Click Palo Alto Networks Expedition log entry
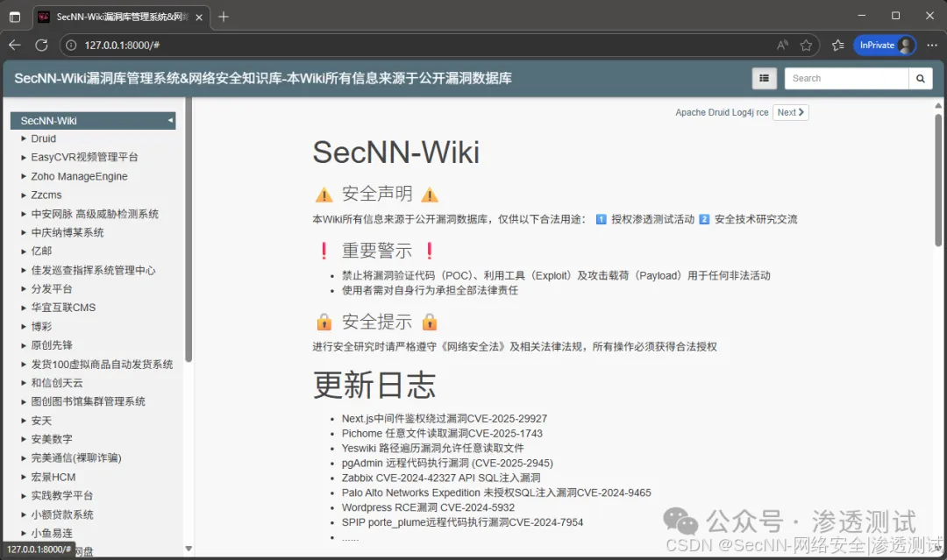The height and width of the screenshot is (560, 947). [x=495, y=493]
